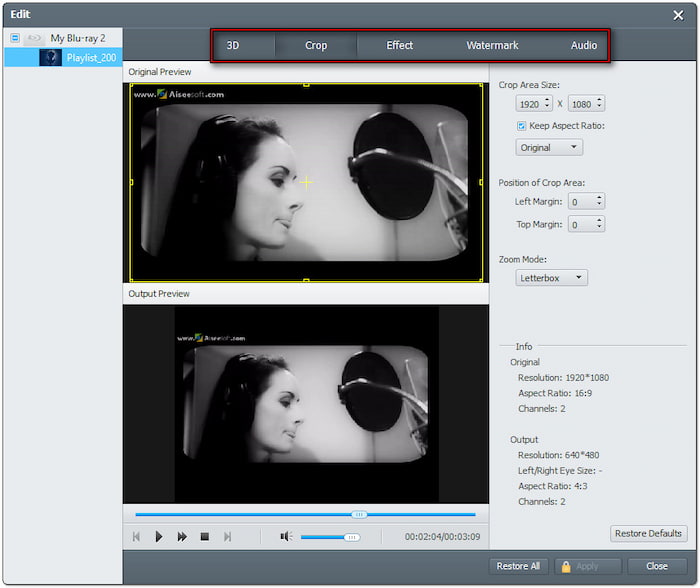Click the Restore Defaults button

pos(649,534)
